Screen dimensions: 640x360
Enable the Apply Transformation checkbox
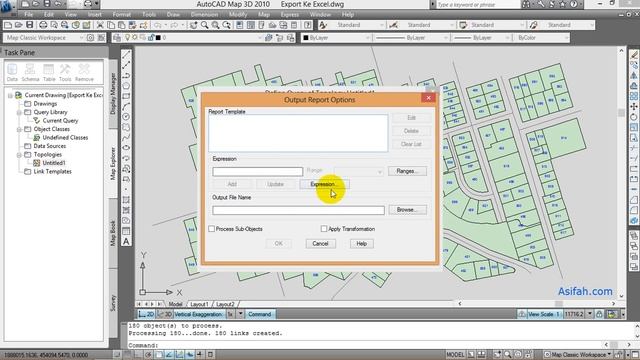[324, 229]
